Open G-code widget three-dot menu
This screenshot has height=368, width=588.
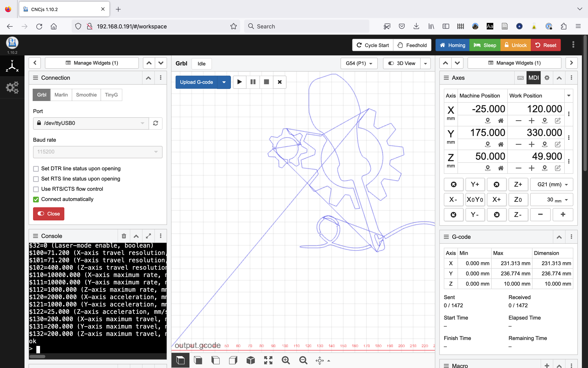(571, 237)
